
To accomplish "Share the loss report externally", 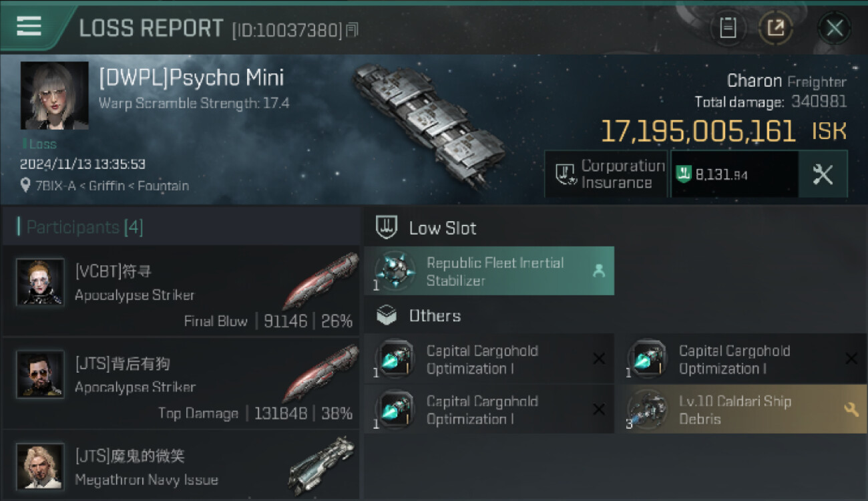I will coord(775,28).
